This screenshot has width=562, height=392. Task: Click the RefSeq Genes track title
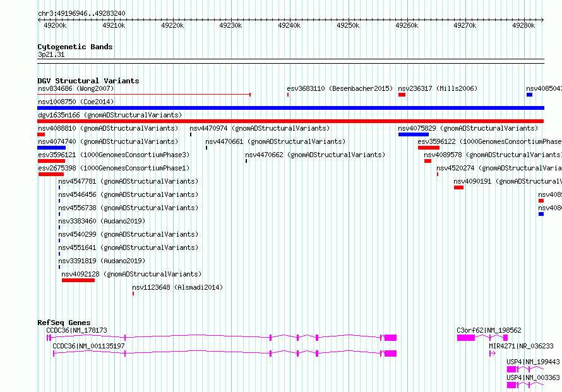(x=64, y=323)
